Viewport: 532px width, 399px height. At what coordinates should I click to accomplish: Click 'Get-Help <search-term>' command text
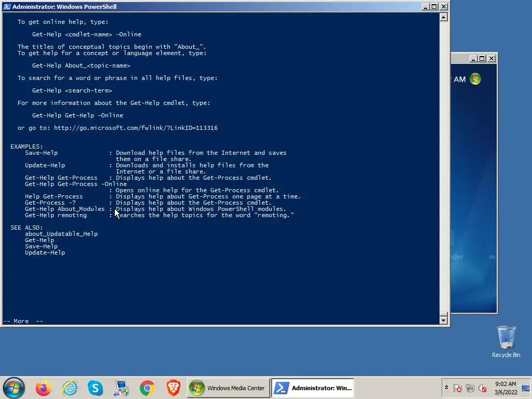[x=72, y=90]
